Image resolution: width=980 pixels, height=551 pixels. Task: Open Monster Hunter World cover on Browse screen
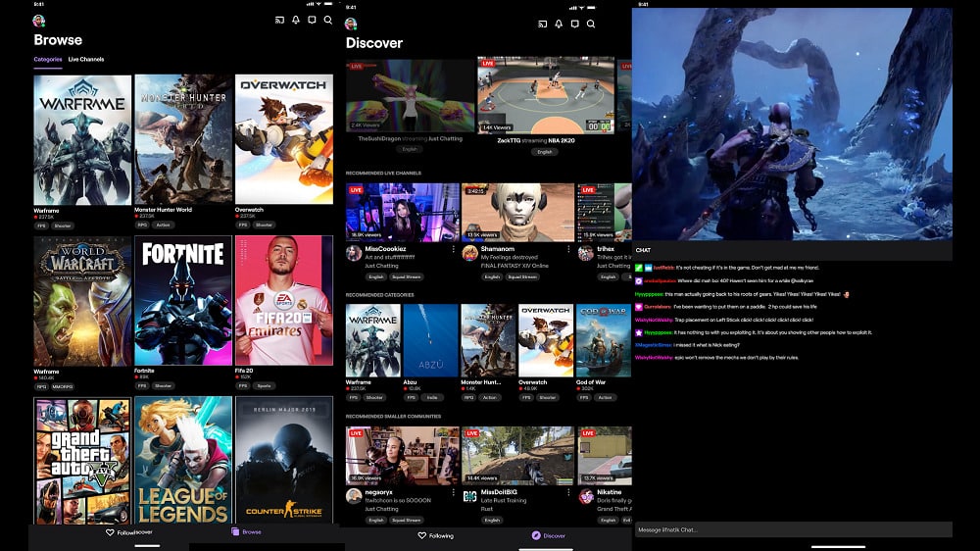183,139
